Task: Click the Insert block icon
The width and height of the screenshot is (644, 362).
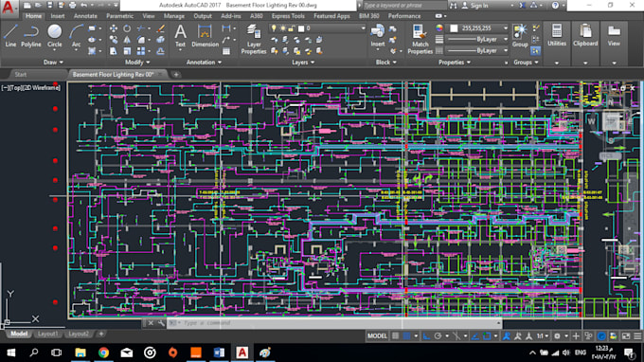Action: tap(378, 35)
